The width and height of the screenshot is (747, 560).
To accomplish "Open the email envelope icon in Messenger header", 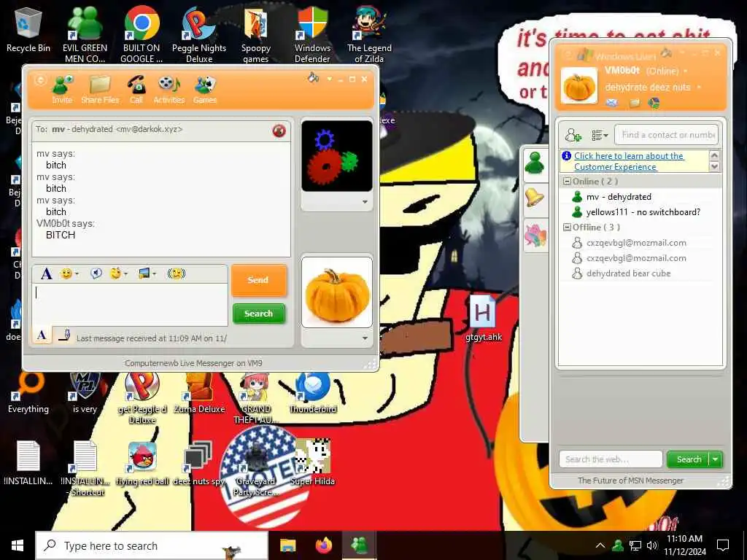I will 611,102.
